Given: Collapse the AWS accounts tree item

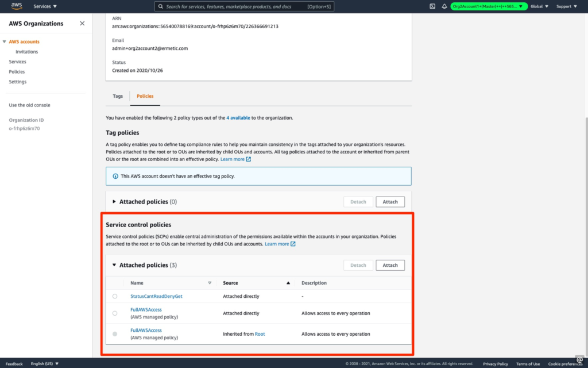Looking at the screenshot, I should [5, 41].
